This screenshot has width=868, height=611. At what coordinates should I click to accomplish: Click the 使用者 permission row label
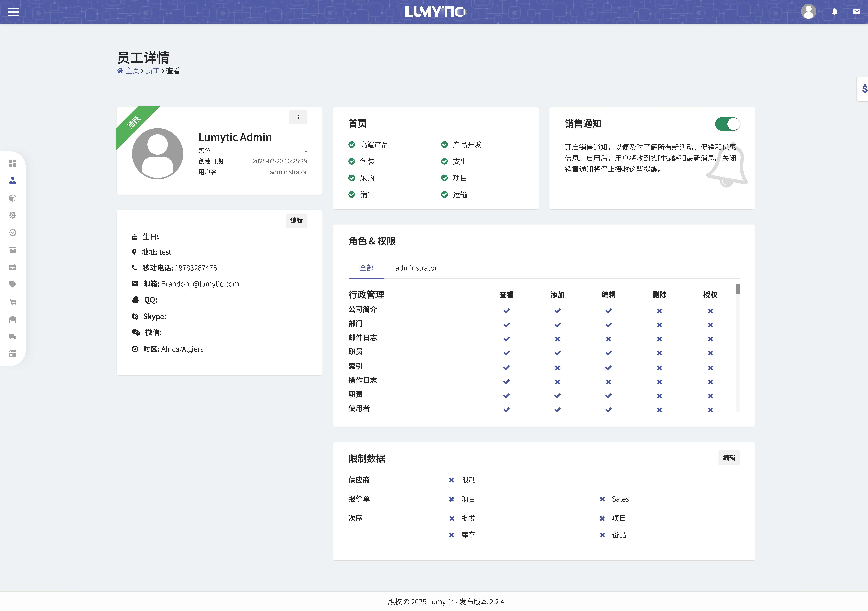point(359,408)
